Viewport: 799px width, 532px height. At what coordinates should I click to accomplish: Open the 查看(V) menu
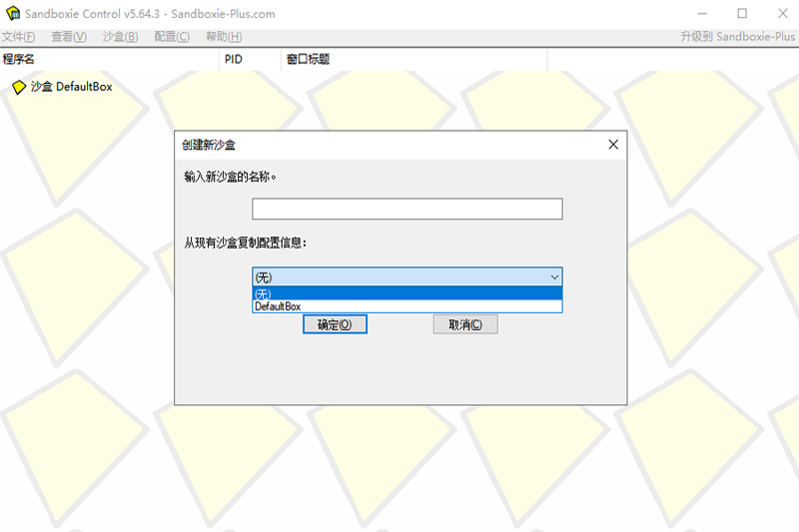tap(69, 37)
